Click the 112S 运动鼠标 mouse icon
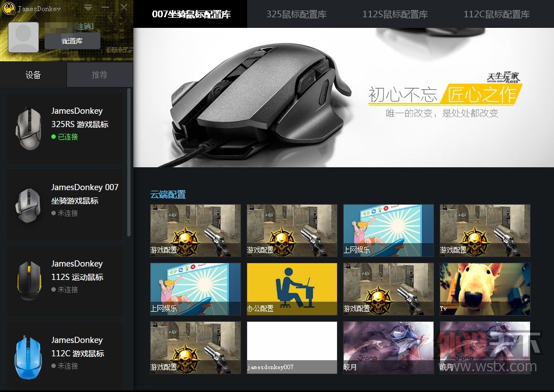Image resolution: width=554 pixels, height=392 pixels. coord(28,281)
